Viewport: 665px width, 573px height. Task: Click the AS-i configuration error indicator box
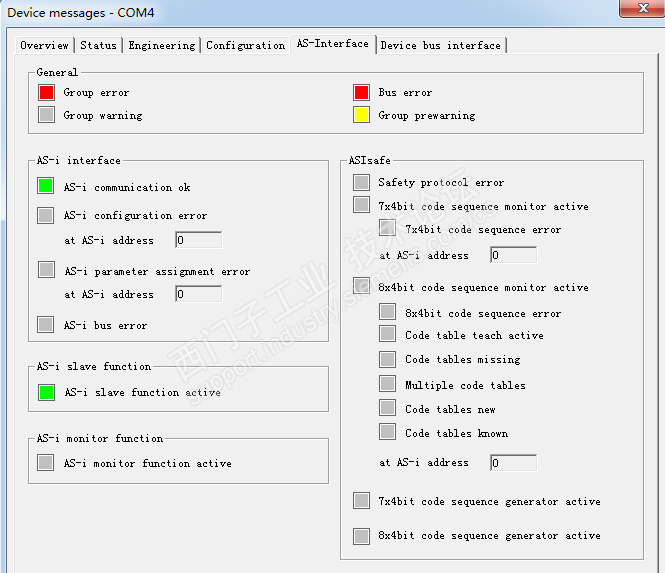tap(46, 215)
